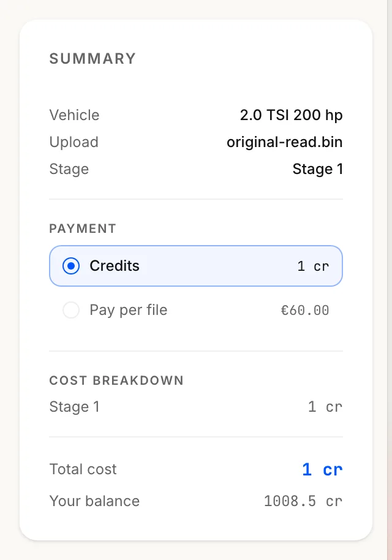Click the Total cost label
Image resolution: width=392 pixels, height=560 pixels.
[83, 469]
